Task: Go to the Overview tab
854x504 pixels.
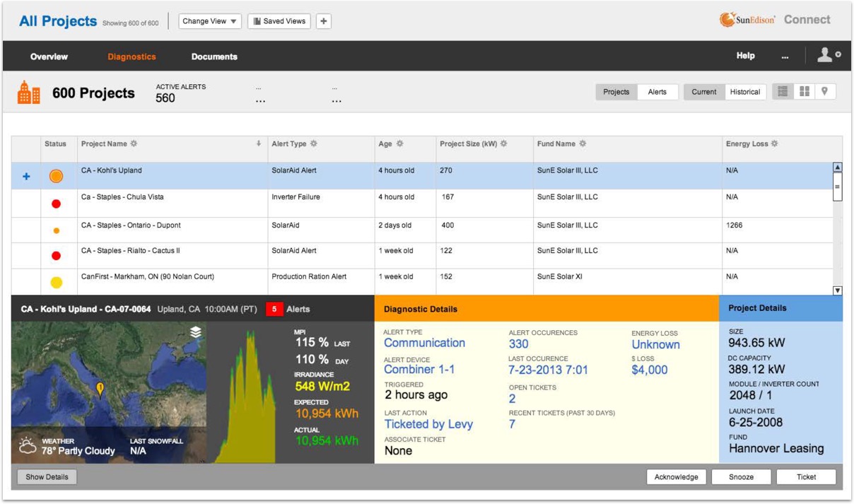Action: click(x=49, y=57)
